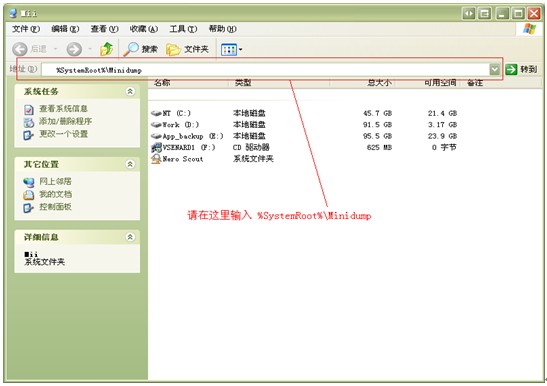
Task: Click the 转到 Go button
Action: click(x=521, y=69)
